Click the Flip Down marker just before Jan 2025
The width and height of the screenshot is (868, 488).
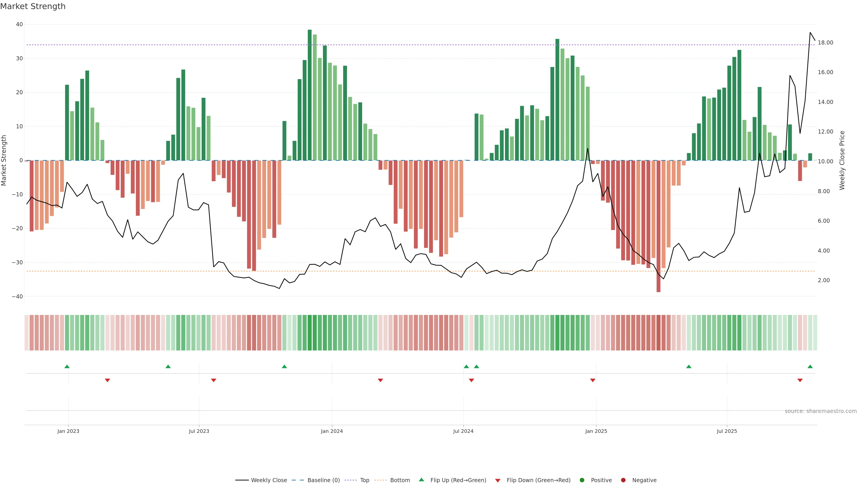(x=593, y=380)
